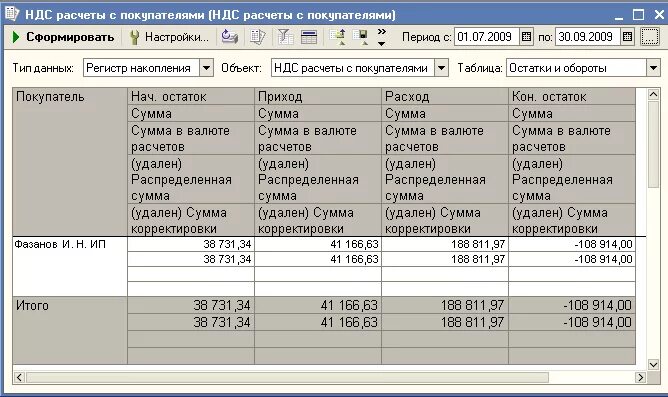Click the documents/pages icon in toolbar

pyautogui.click(x=257, y=37)
